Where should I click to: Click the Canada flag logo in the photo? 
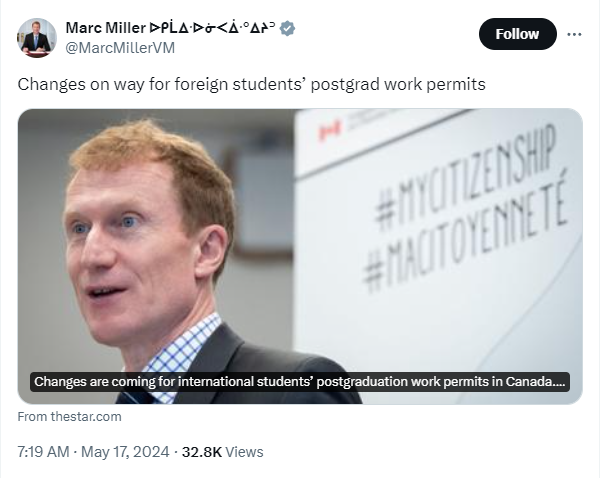(330, 131)
